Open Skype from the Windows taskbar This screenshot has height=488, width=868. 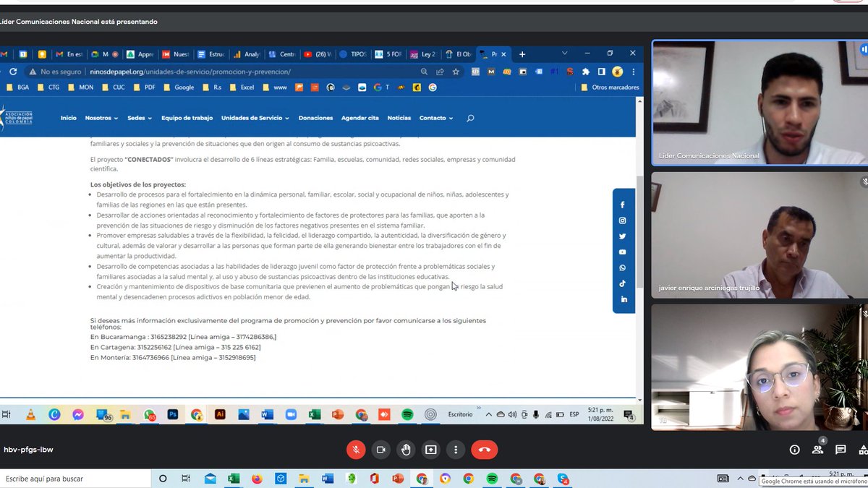click(x=563, y=479)
